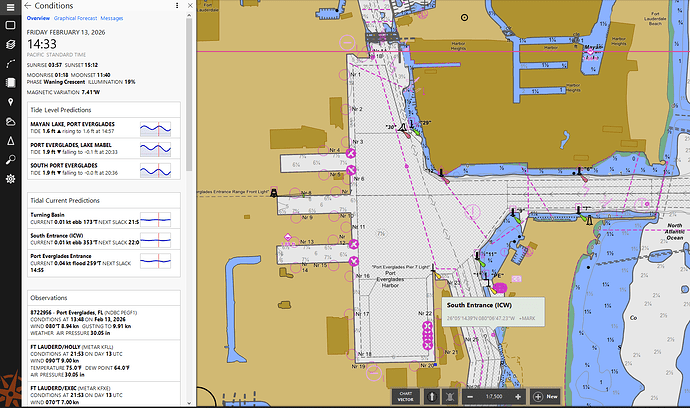Open the waypoint pin panel
The image size is (690, 408).
[x=10, y=102]
